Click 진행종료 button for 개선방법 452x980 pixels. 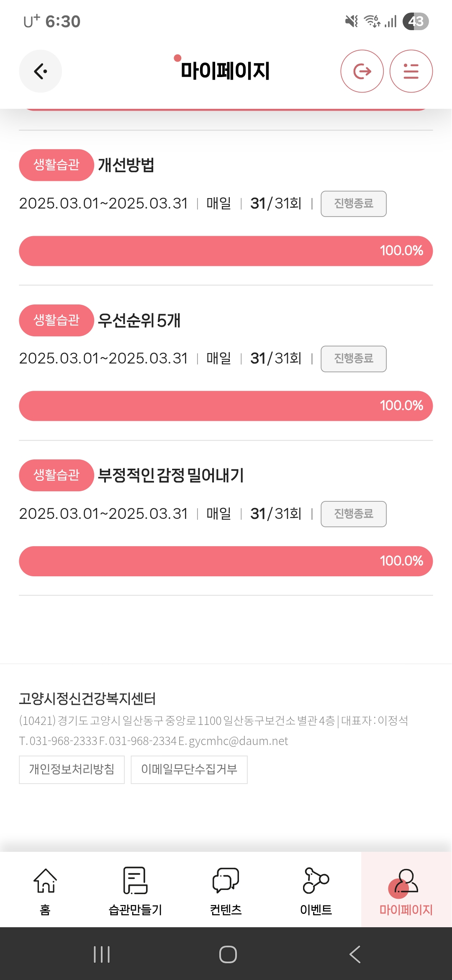(x=353, y=204)
